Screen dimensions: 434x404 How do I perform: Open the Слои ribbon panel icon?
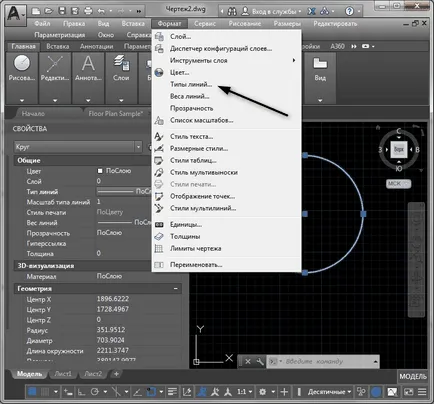pyautogui.click(x=121, y=63)
